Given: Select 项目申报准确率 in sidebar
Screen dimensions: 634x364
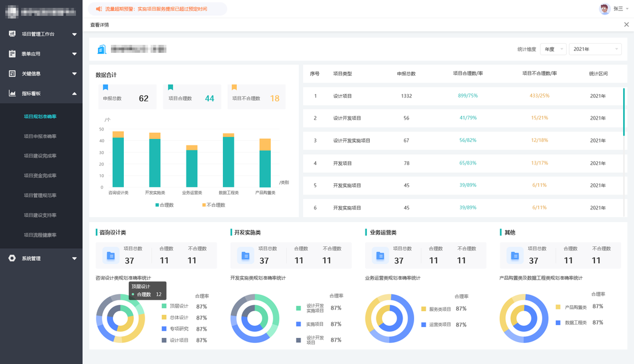Looking at the screenshot, I should (x=40, y=136).
